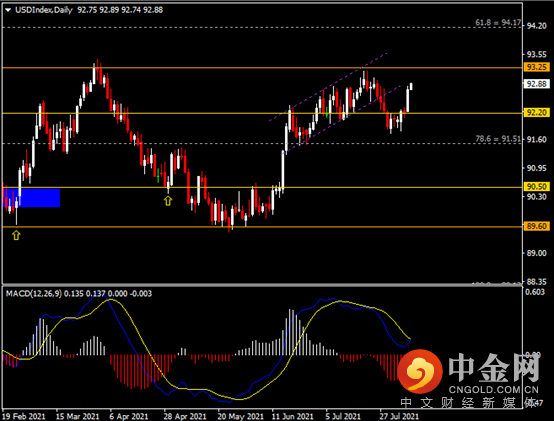Viewport: 554px width, 421px height.
Task: Select the 89.60 orange price label
Action: [x=536, y=226]
